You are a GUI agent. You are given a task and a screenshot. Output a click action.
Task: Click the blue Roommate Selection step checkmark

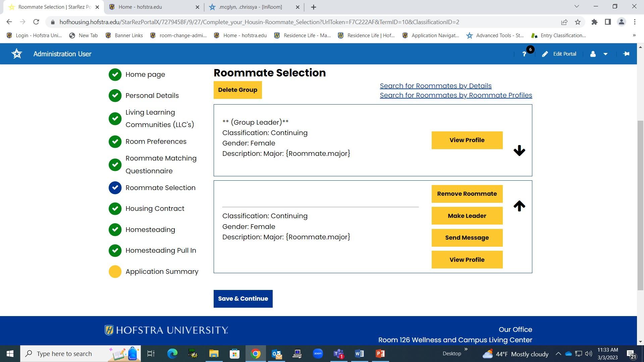point(115,188)
